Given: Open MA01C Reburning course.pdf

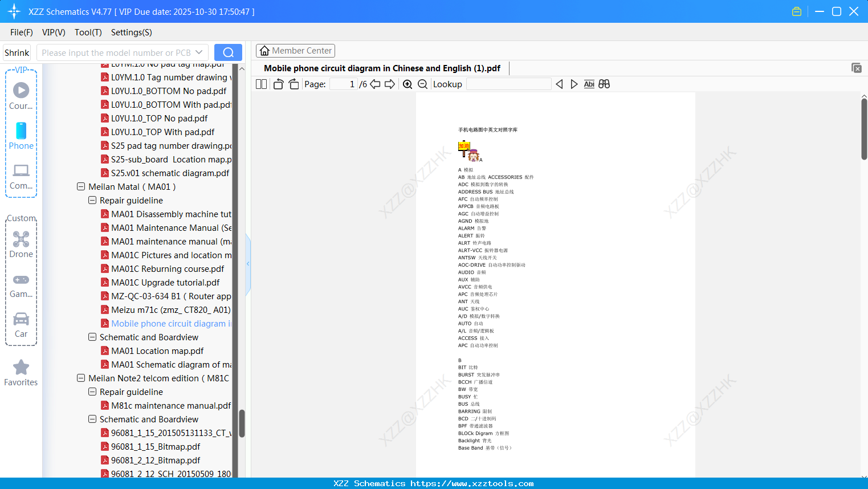Looking at the screenshot, I should click(162, 268).
